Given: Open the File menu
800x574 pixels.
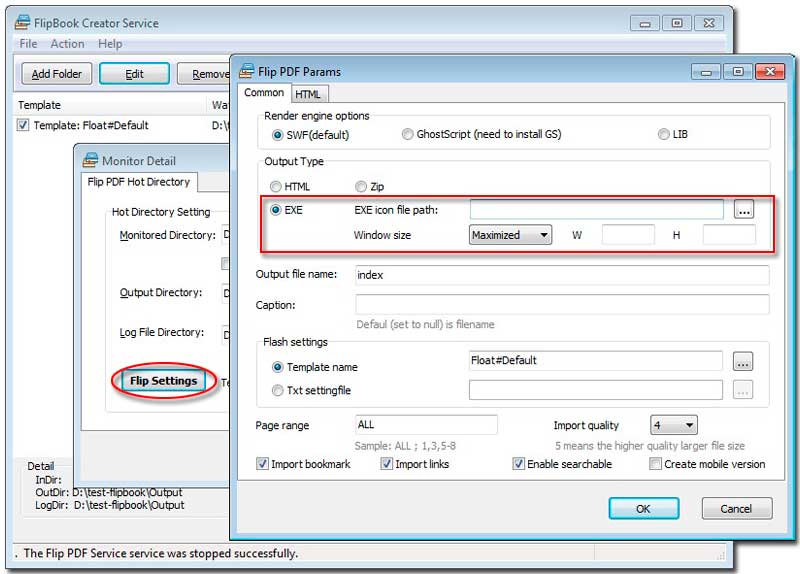Looking at the screenshot, I should [28, 44].
